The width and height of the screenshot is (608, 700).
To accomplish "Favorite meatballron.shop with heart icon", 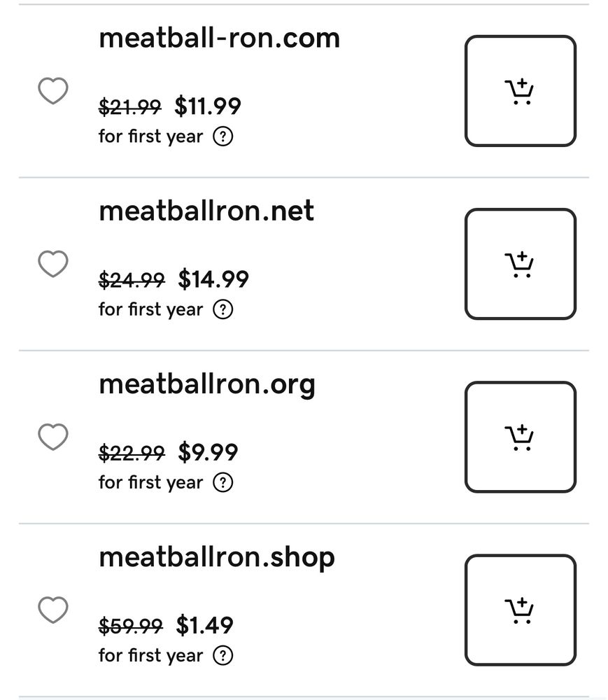I will [53, 610].
